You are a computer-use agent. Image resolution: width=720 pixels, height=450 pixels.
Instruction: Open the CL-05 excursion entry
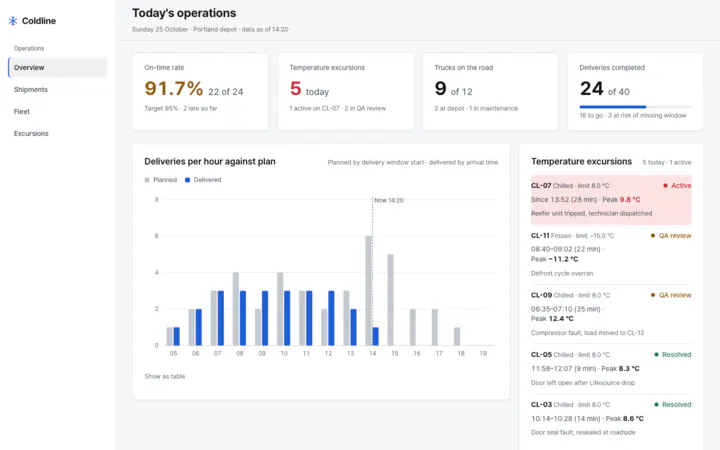pyautogui.click(x=611, y=369)
